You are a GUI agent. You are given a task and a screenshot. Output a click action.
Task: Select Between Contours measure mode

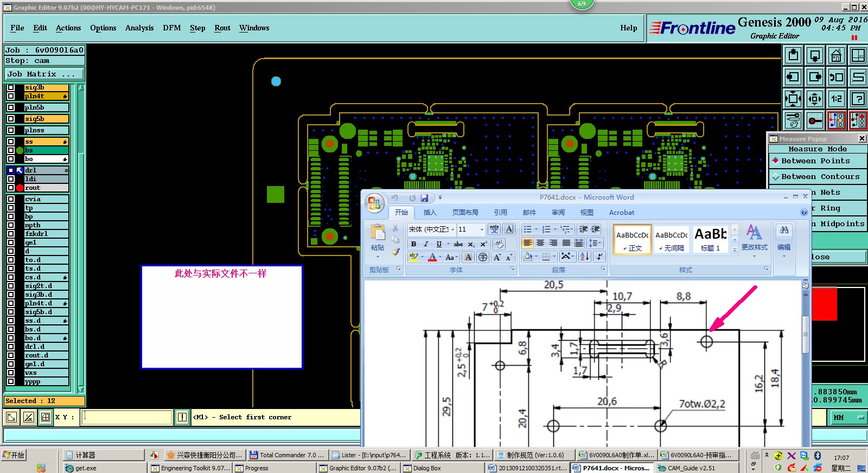pyautogui.click(x=818, y=177)
